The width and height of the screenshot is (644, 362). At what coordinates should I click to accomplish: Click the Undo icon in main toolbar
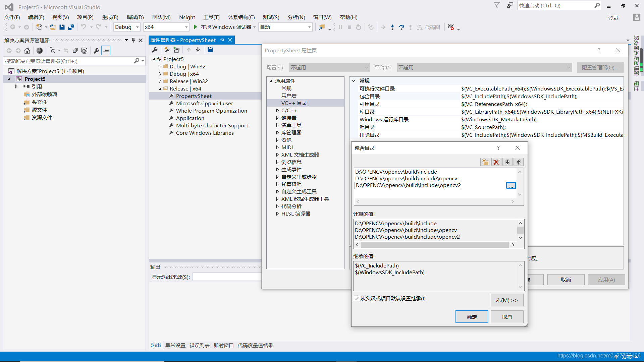84,27
